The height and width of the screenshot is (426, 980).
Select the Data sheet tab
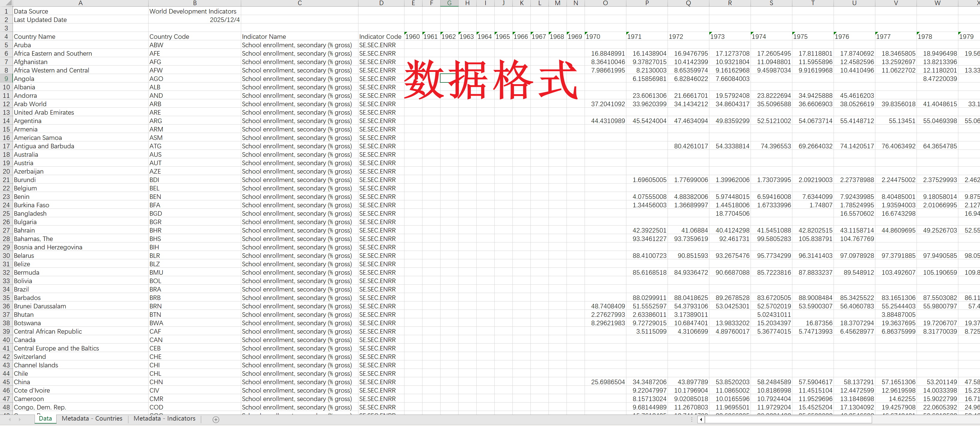click(45, 418)
